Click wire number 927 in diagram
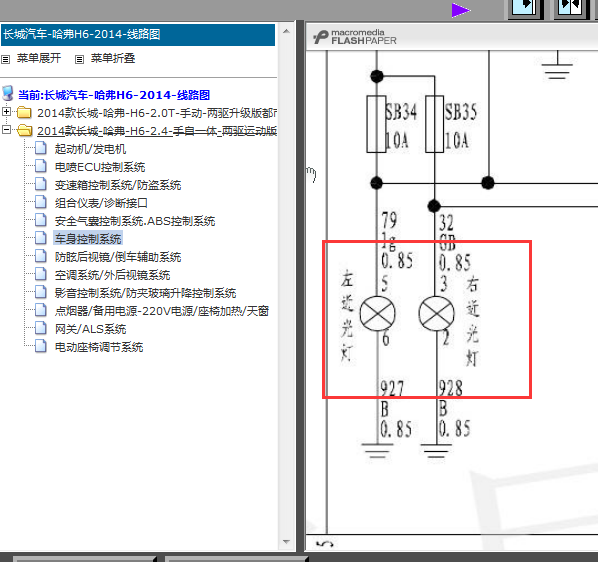Image resolution: width=598 pixels, height=562 pixels. (392, 389)
